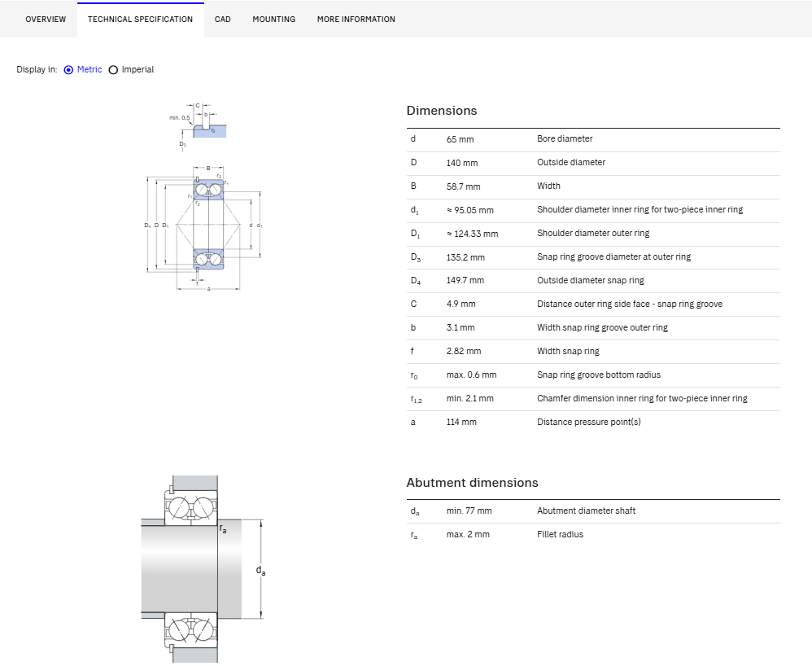The height and width of the screenshot is (666, 812).
Task: Select the 149.7 mm value
Action: coord(465,280)
